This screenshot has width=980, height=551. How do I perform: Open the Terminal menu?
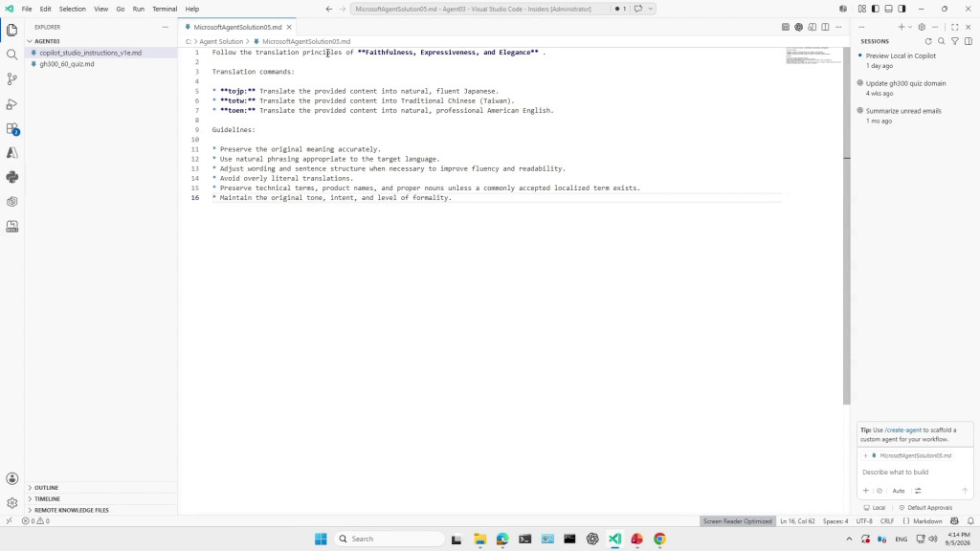[165, 9]
